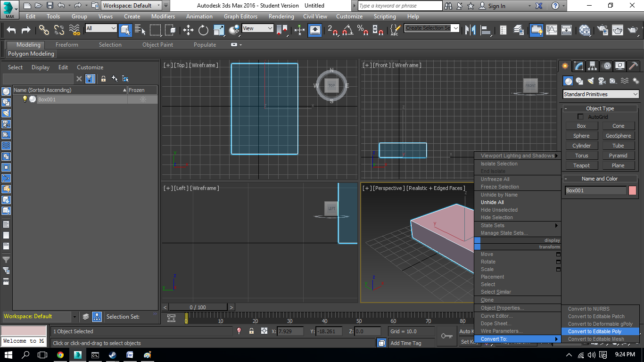Screen dimensions: 644x362
Task: Click the ViewCube in the Top viewport
Action: (331, 85)
